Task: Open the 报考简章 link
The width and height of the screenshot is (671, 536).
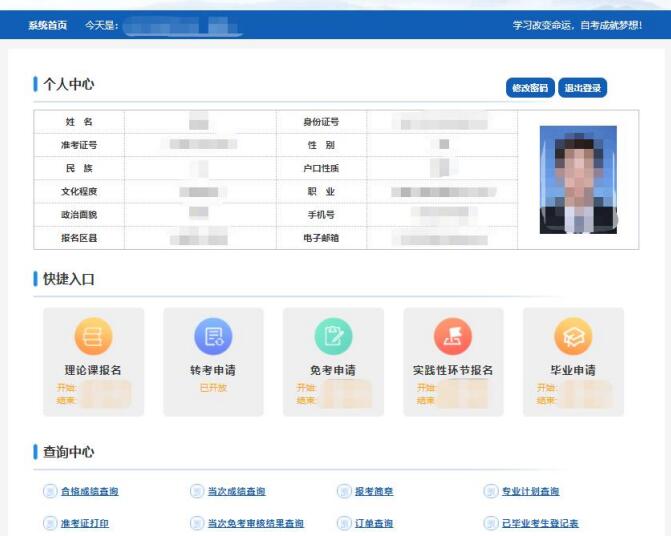Action: (374, 491)
